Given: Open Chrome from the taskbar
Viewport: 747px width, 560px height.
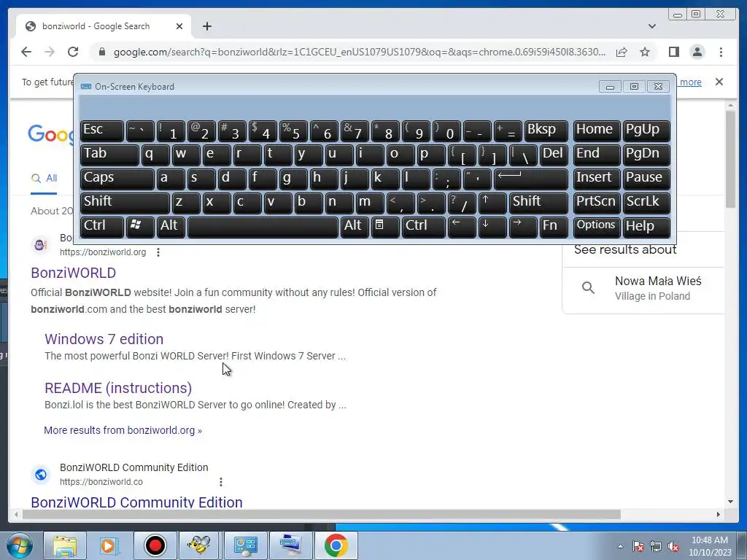Looking at the screenshot, I should pos(336,545).
